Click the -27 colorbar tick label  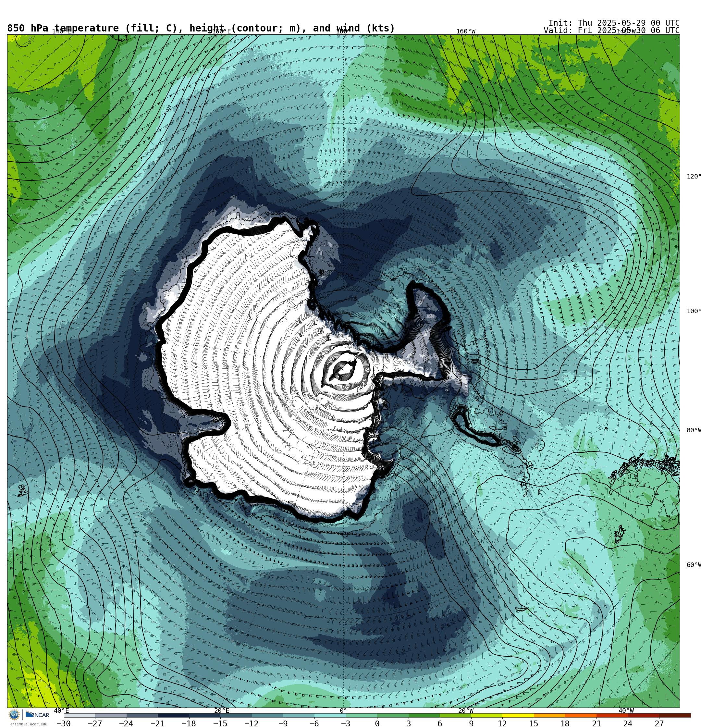point(95,723)
